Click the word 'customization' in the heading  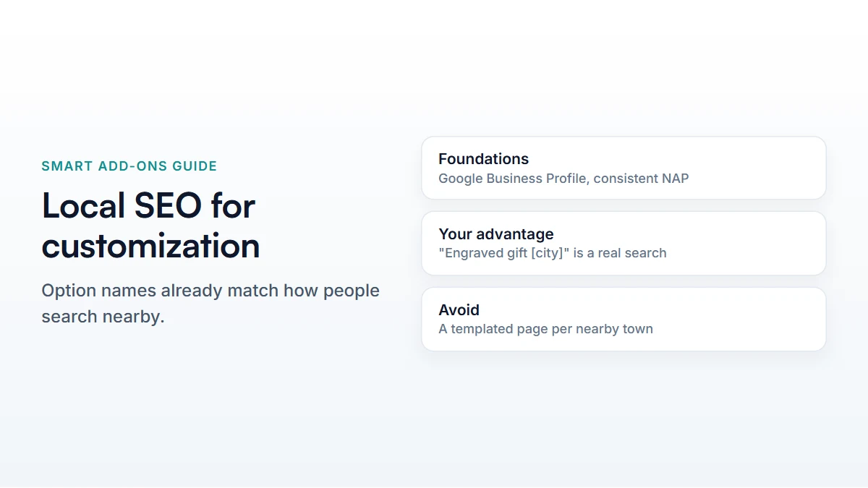click(x=150, y=246)
